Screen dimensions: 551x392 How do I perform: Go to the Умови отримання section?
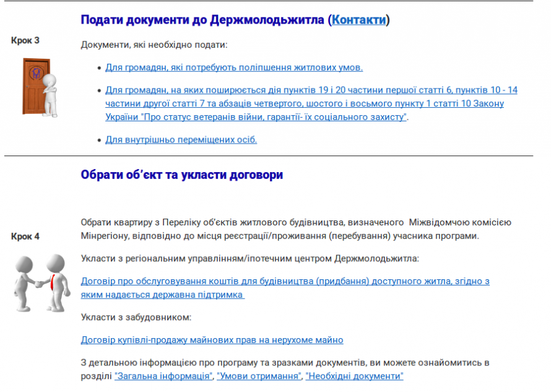click(258, 376)
